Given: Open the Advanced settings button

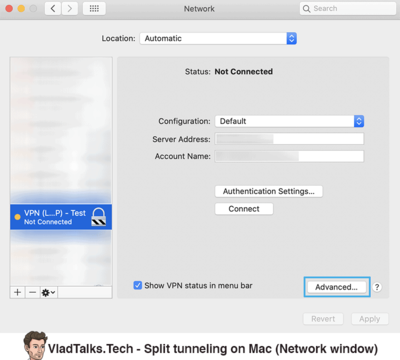Looking at the screenshot, I should coord(336,287).
